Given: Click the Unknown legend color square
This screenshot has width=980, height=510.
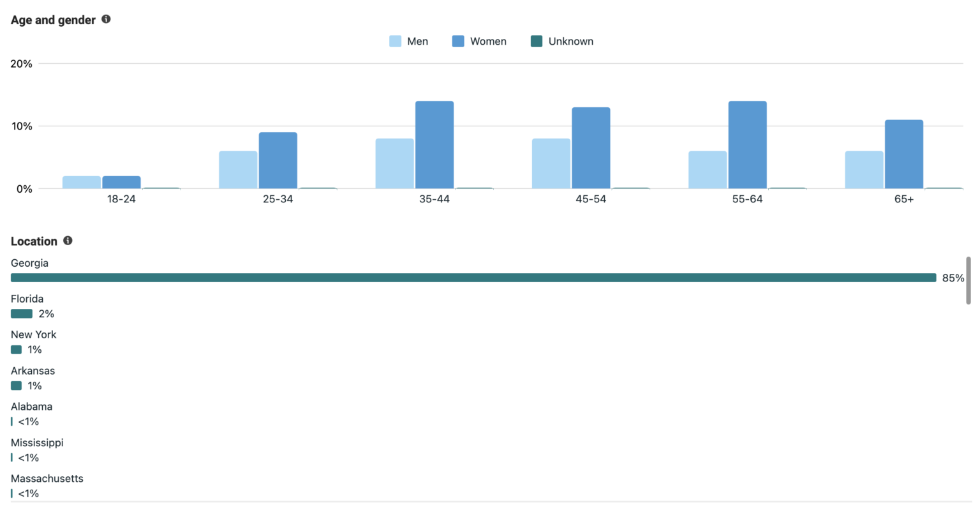Looking at the screenshot, I should 537,41.
